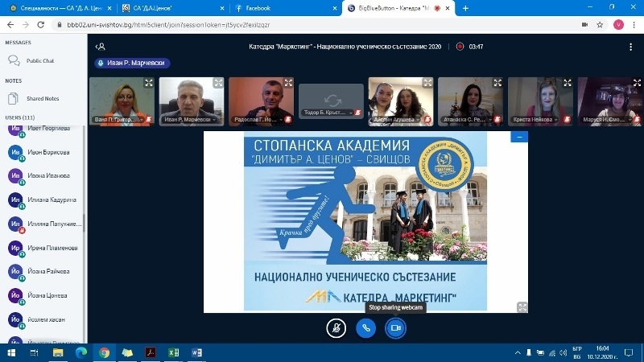This screenshot has width=644, height=362.
Task: Open Excel from the taskbar
Action: coord(173,352)
